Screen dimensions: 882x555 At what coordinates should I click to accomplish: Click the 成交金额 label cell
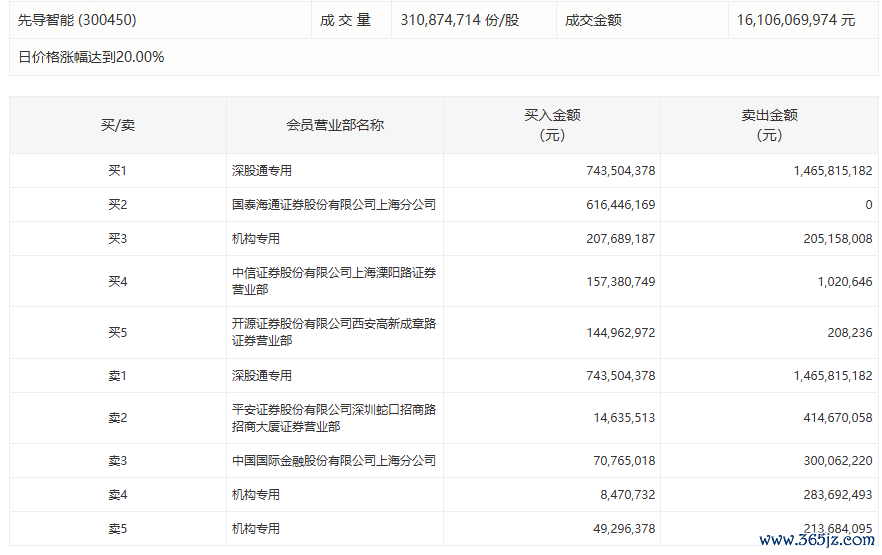(593, 20)
